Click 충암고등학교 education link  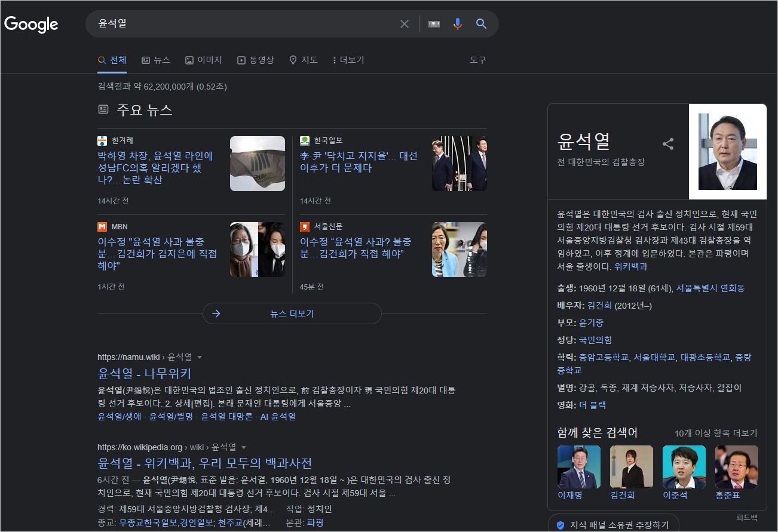tap(604, 358)
